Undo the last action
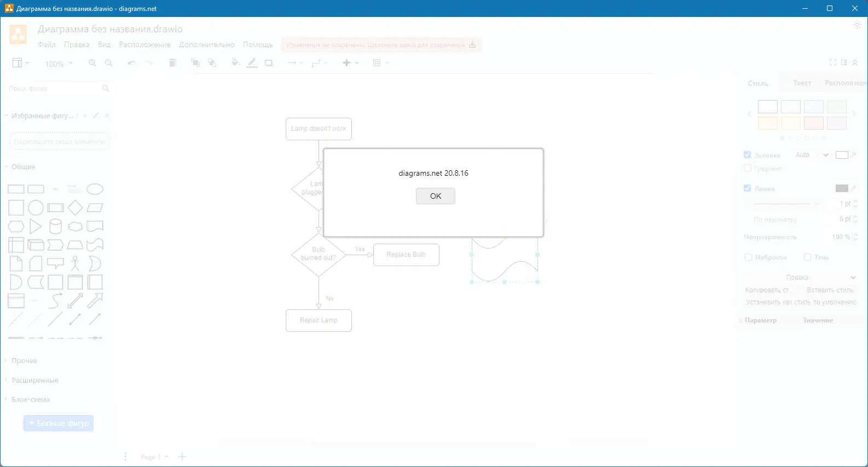The width and height of the screenshot is (868, 467). point(132,63)
